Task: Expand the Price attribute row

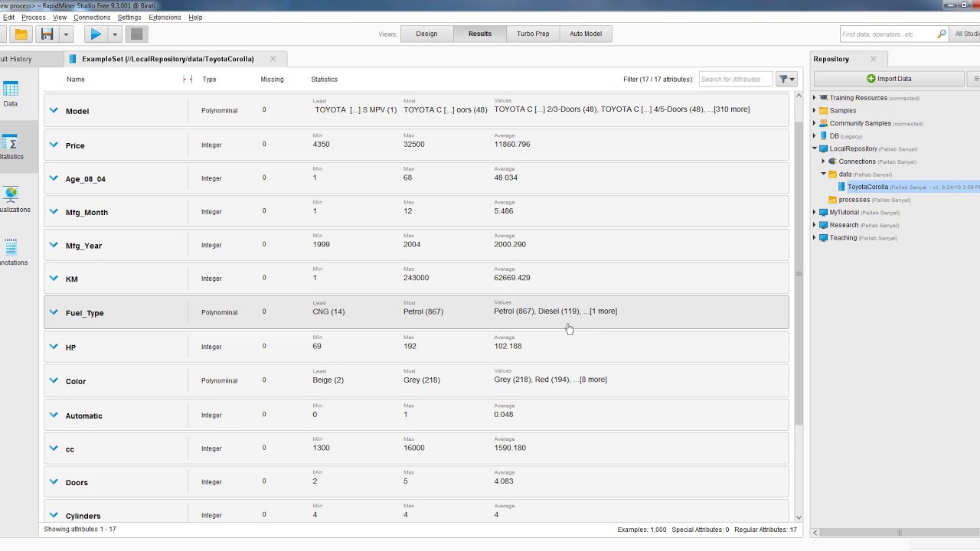Action: click(54, 145)
